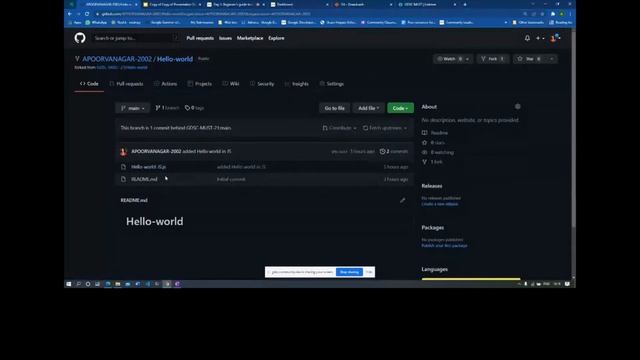Open the About settings gear icon
Screen dimensions: 640x360
[518, 107]
